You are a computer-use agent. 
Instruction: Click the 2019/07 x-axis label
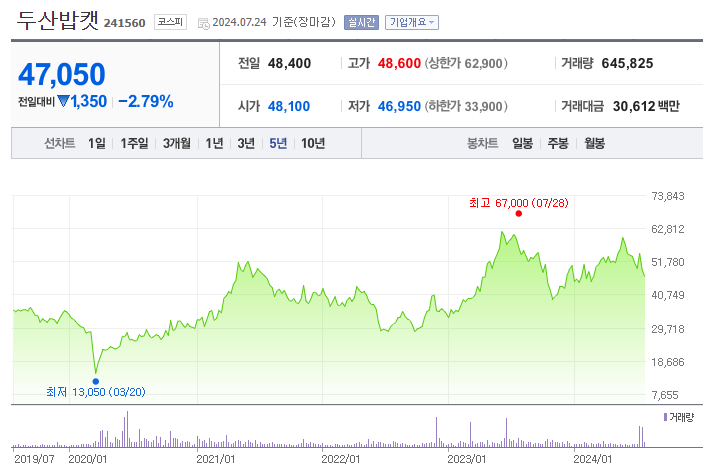(x=35, y=460)
